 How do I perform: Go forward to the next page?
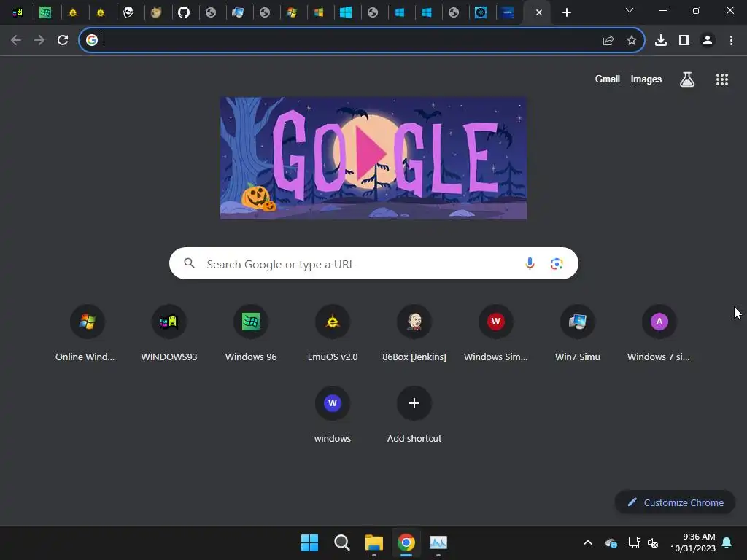[x=39, y=40]
